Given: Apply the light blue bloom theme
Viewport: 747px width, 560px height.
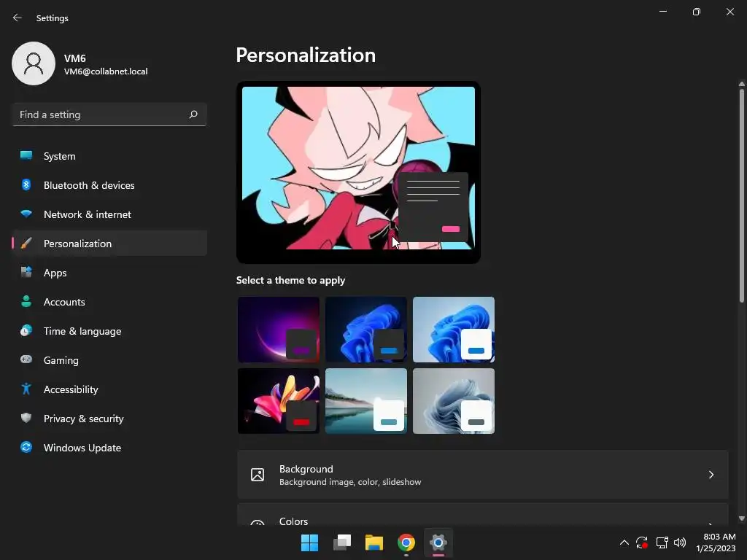Looking at the screenshot, I should pos(454,330).
